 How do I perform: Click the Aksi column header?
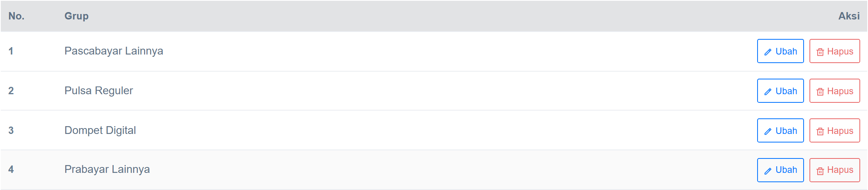[849, 16]
